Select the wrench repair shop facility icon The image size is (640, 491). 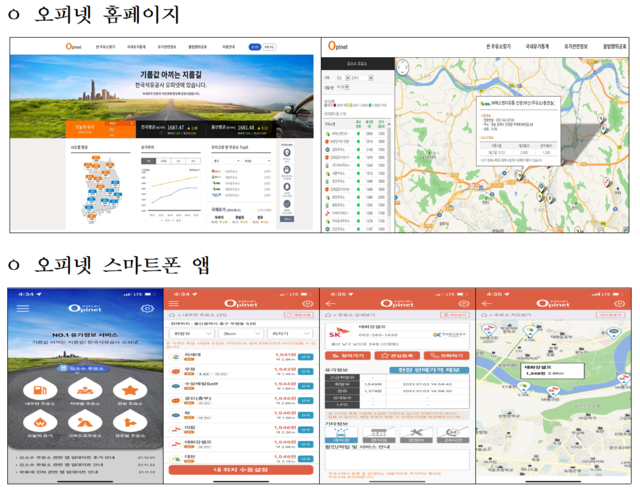(x=416, y=435)
